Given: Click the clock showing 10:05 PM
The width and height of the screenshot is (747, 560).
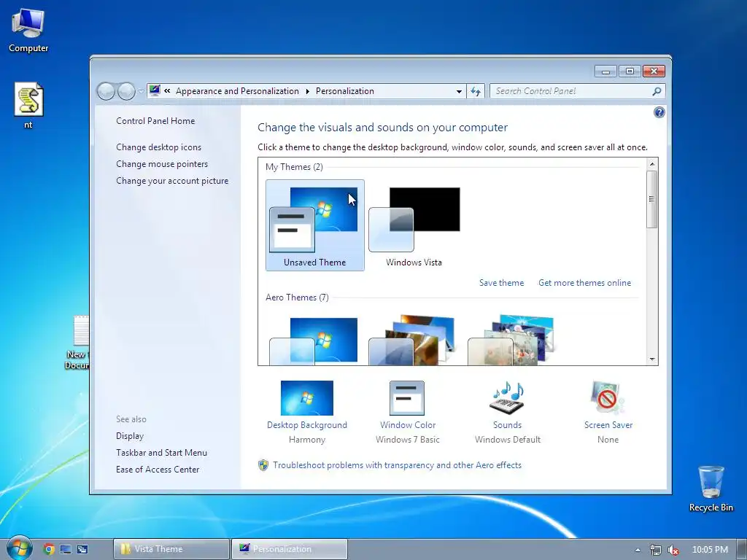Looking at the screenshot, I should (710, 550).
